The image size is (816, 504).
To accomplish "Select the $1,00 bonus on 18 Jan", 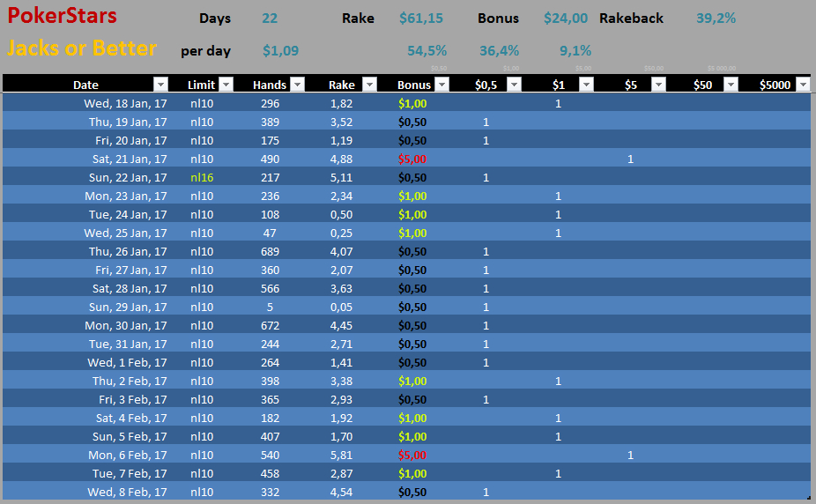I will [x=412, y=103].
